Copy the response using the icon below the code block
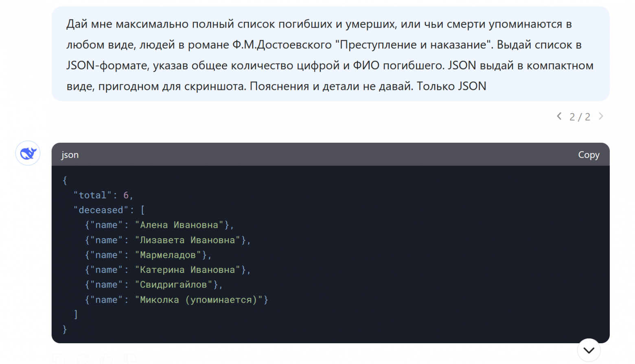Image resolution: width=635 pixels, height=364 pixels. coord(59,359)
